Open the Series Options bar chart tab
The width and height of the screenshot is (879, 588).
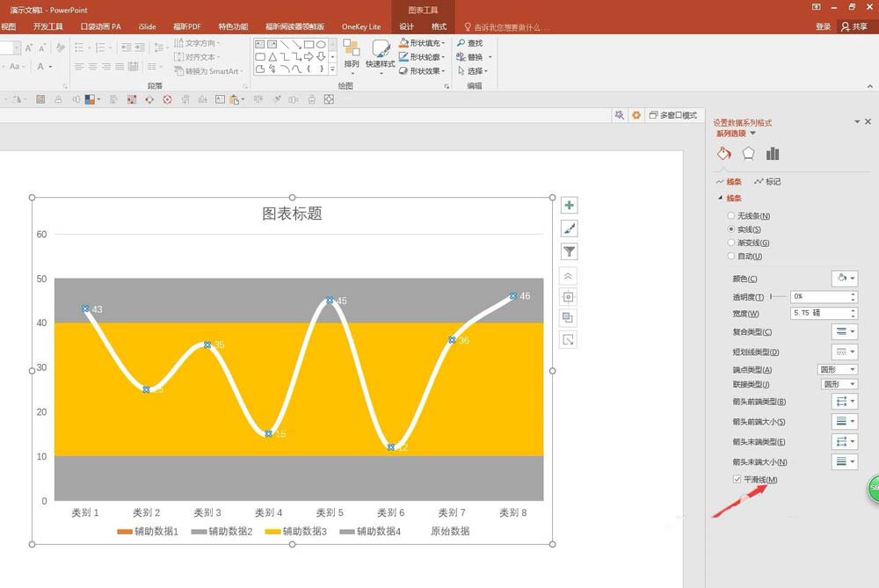(773, 154)
